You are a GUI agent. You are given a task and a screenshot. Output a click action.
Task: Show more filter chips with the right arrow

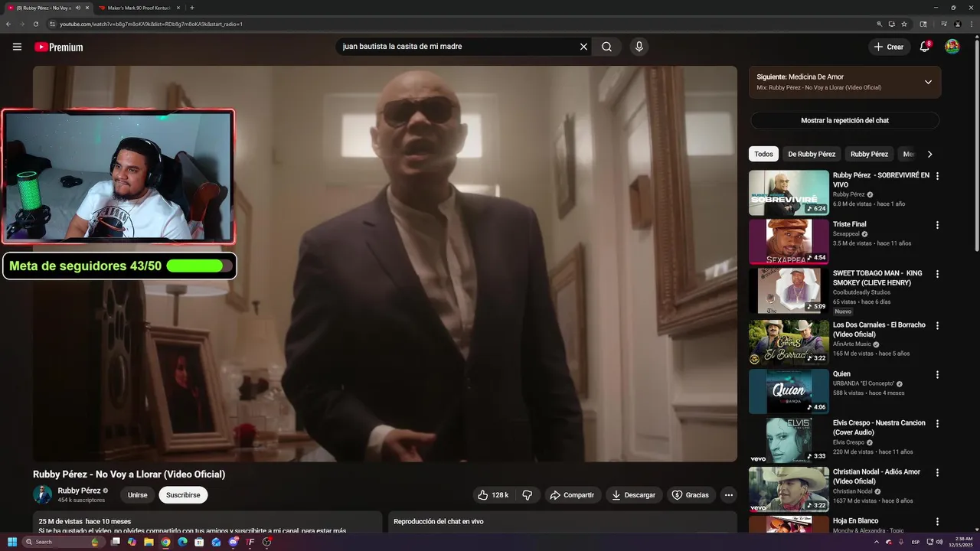click(929, 154)
